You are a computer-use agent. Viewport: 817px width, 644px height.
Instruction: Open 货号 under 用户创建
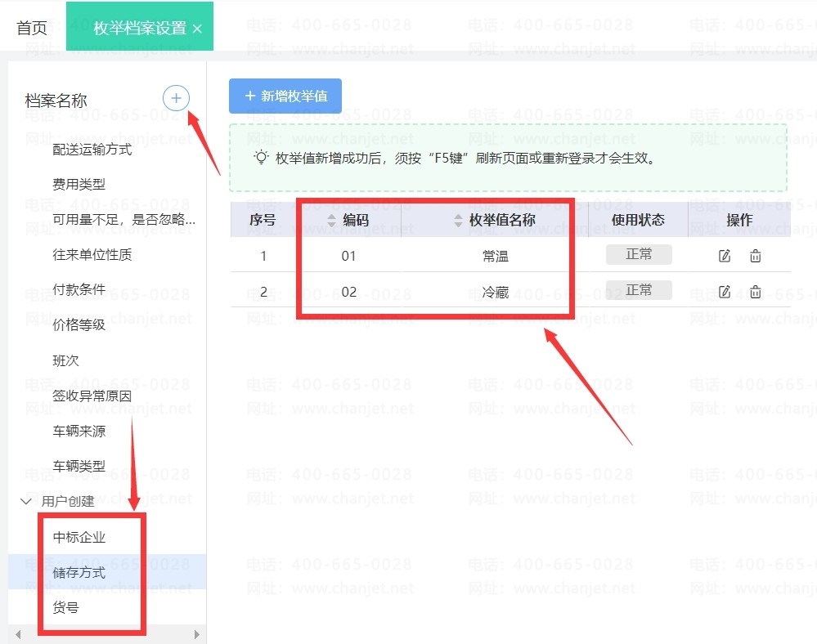[x=65, y=607]
